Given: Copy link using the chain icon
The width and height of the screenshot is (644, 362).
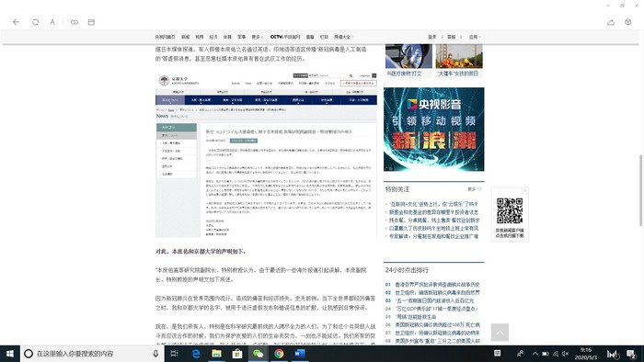Looking at the screenshot, I should click(x=75, y=22).
